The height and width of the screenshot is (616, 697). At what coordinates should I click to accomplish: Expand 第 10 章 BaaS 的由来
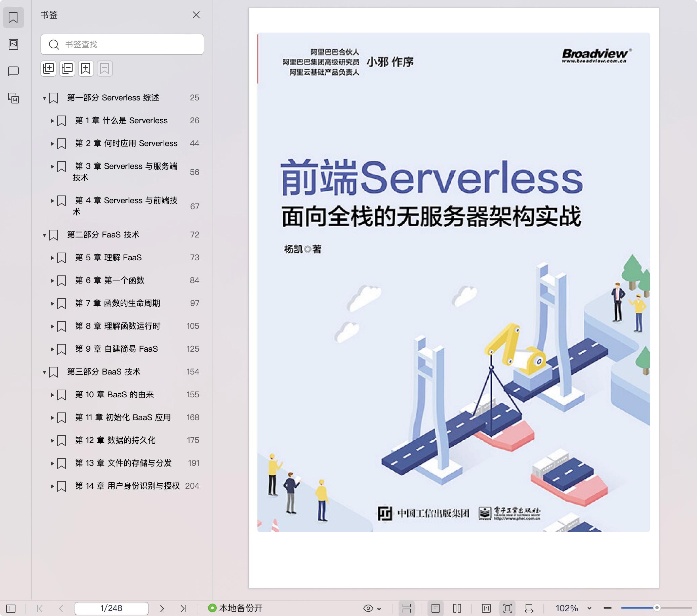[x=52, y=395]
